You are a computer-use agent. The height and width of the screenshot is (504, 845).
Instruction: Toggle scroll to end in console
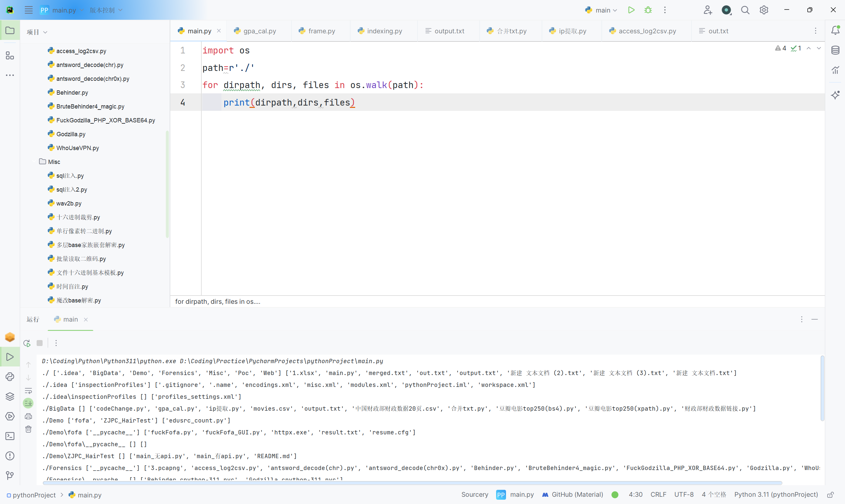[28, 403]
